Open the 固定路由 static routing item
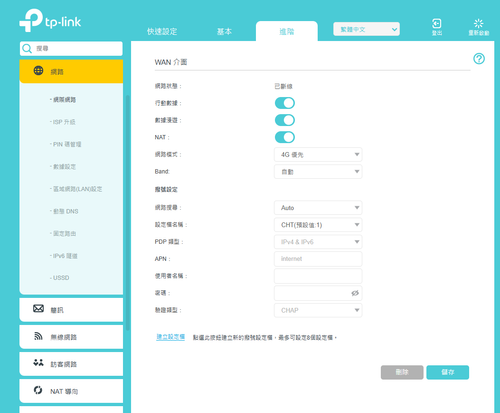Image resolution: width=500 pixels, height=413 pixels. (x=63, y=234)
